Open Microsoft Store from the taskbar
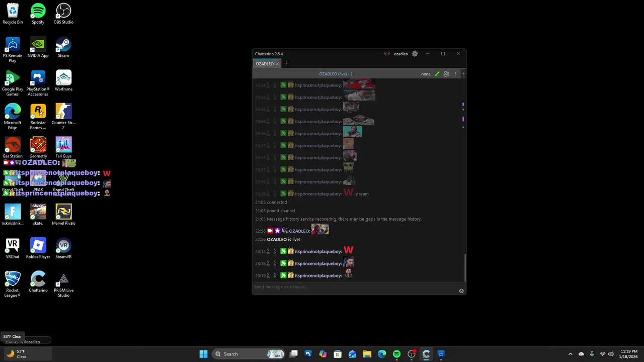 click(338, 354)
